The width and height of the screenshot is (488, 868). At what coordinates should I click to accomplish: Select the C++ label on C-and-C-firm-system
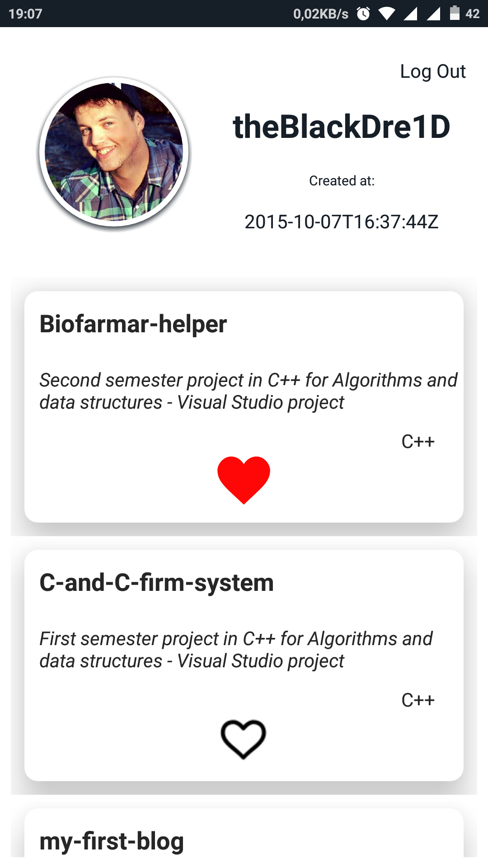pos(418,700)
